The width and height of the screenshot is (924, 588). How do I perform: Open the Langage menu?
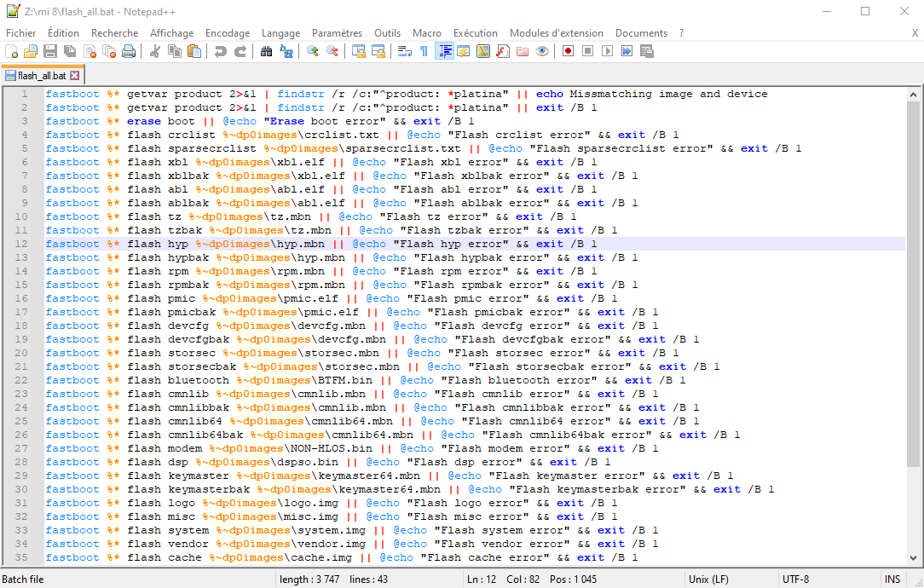click(280, 33)
